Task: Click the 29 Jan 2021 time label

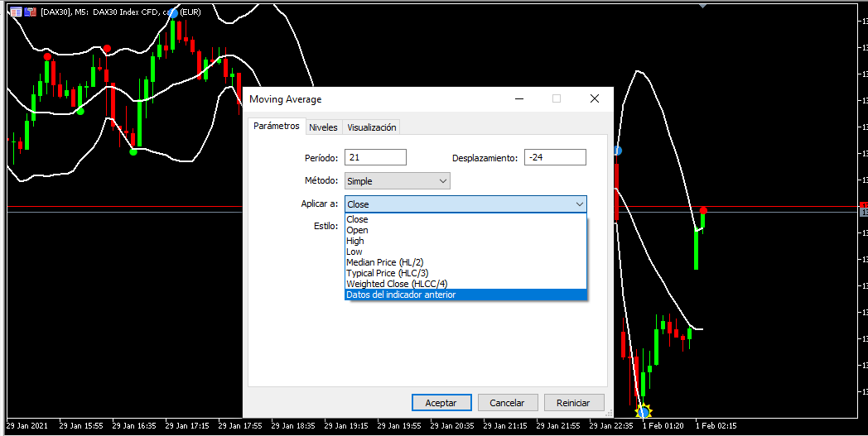Action: (x=27, y=425)
